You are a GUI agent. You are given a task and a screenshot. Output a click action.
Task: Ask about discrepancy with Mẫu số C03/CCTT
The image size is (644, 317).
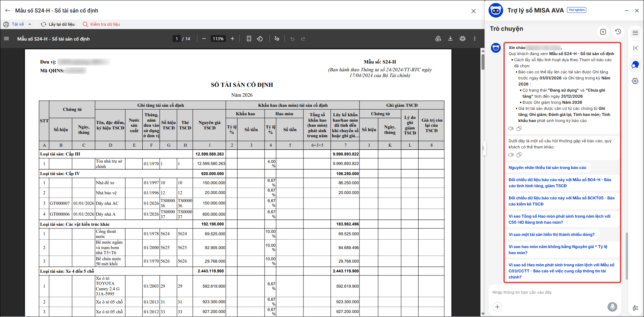562,271
